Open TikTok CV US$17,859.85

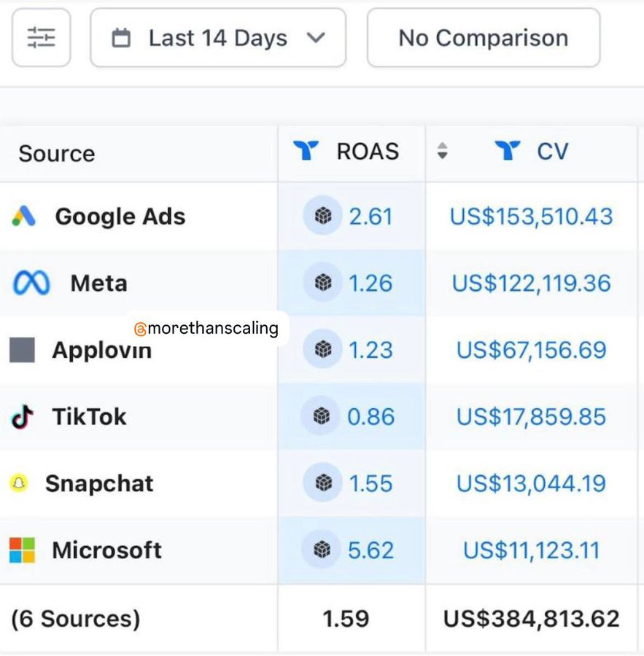click(x=531, y=417)
